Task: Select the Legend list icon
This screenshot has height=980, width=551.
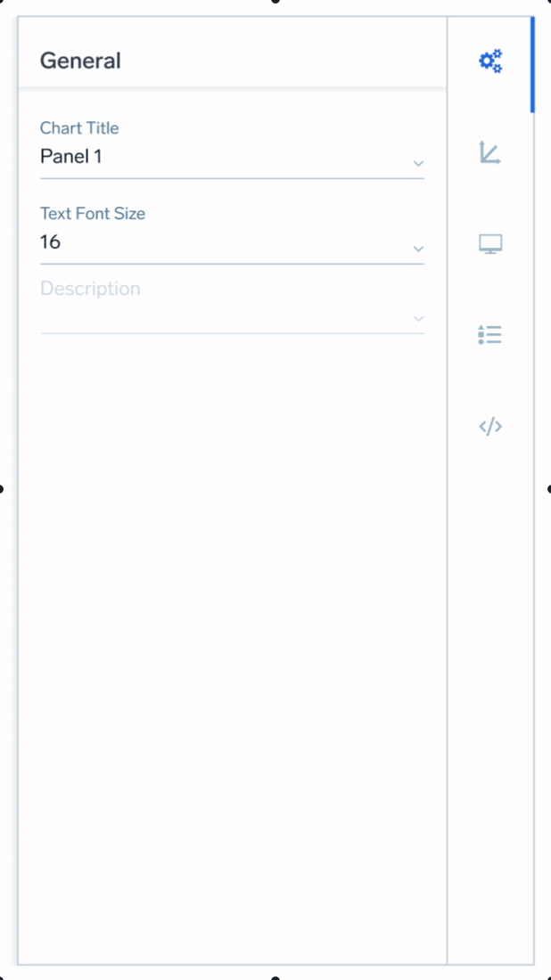Action: tap(490, 335)
